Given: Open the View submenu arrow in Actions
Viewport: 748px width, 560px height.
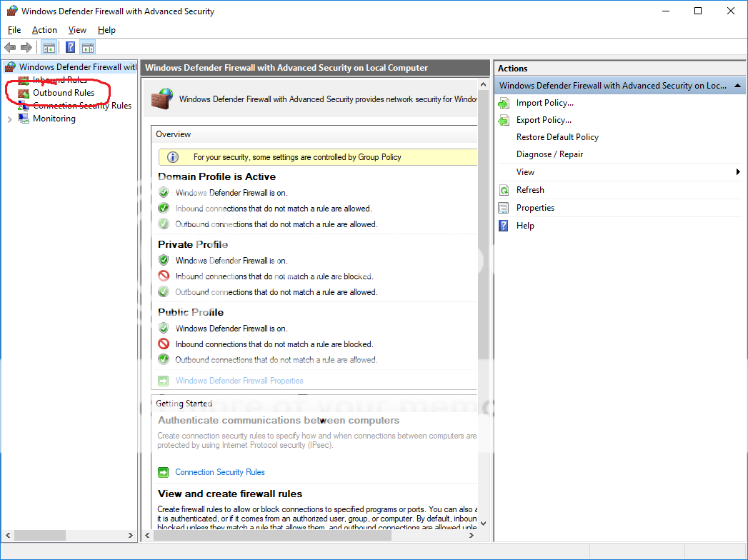Looking at the screenshot, I should click(738, 172).
